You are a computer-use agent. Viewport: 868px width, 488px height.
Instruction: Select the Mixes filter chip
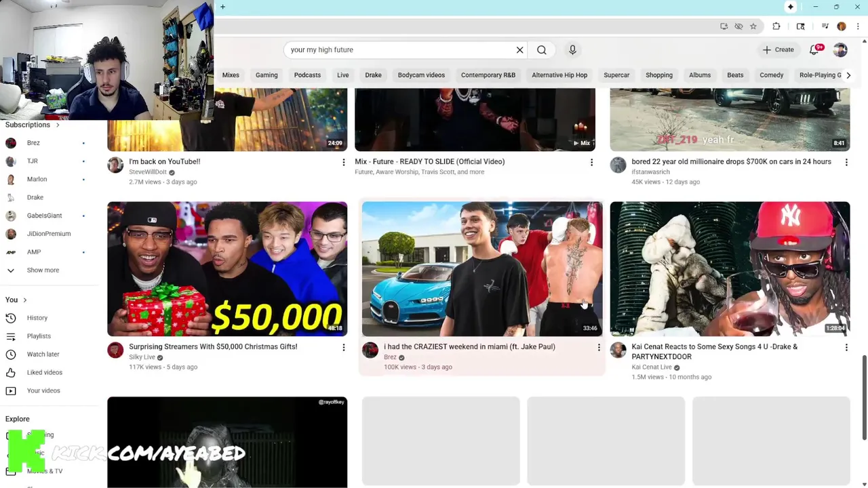231,75
